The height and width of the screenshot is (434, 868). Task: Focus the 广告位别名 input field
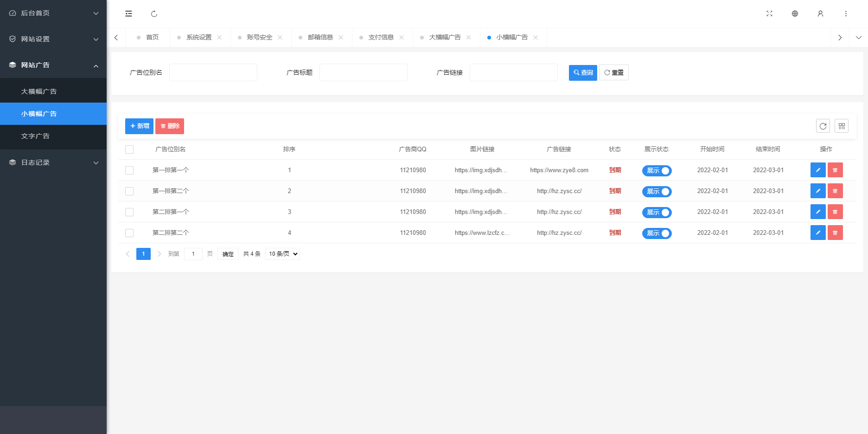click(213, 72)
